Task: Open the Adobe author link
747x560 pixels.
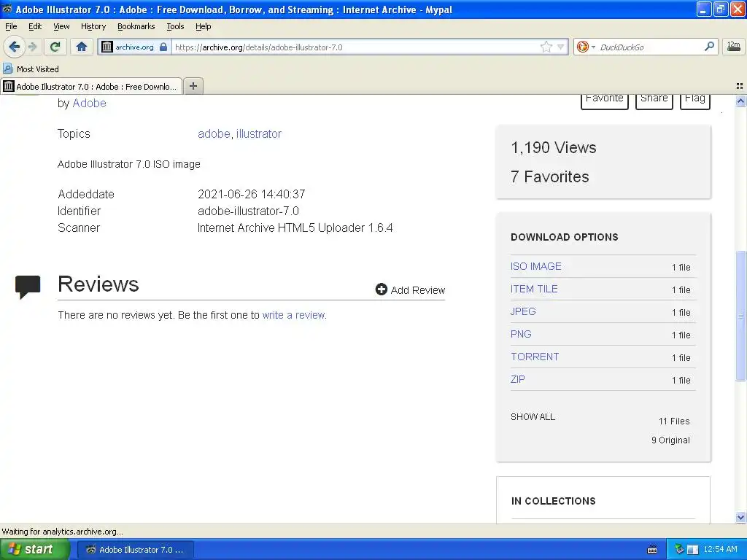Action: click(89, 104)
